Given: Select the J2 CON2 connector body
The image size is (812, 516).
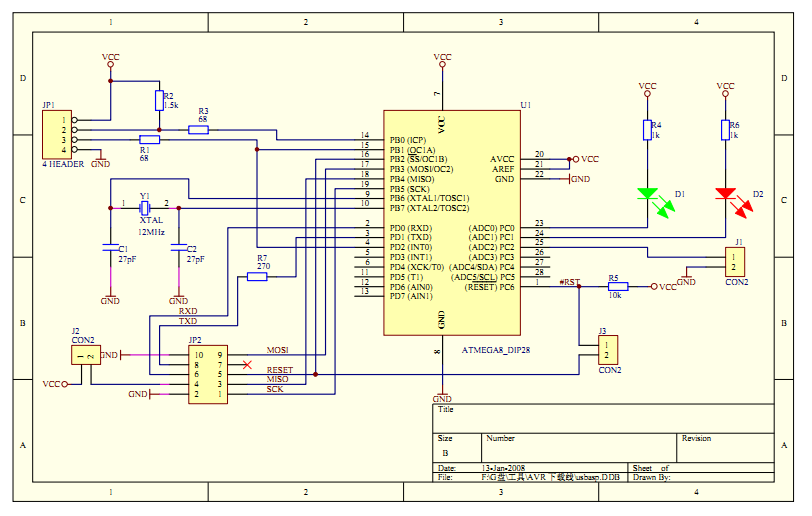Looking at the screenshot, I should [86, 355].
